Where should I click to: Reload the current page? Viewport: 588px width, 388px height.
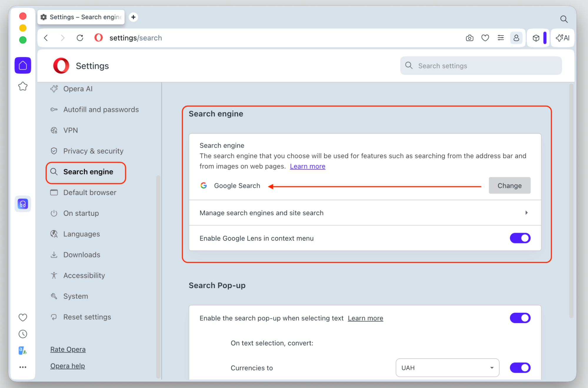click(80, 38)
